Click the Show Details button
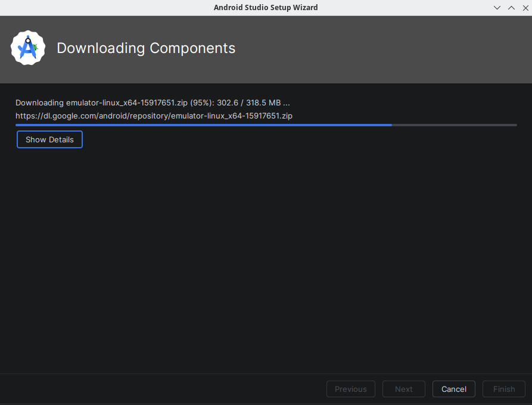 tap(49, 139)
